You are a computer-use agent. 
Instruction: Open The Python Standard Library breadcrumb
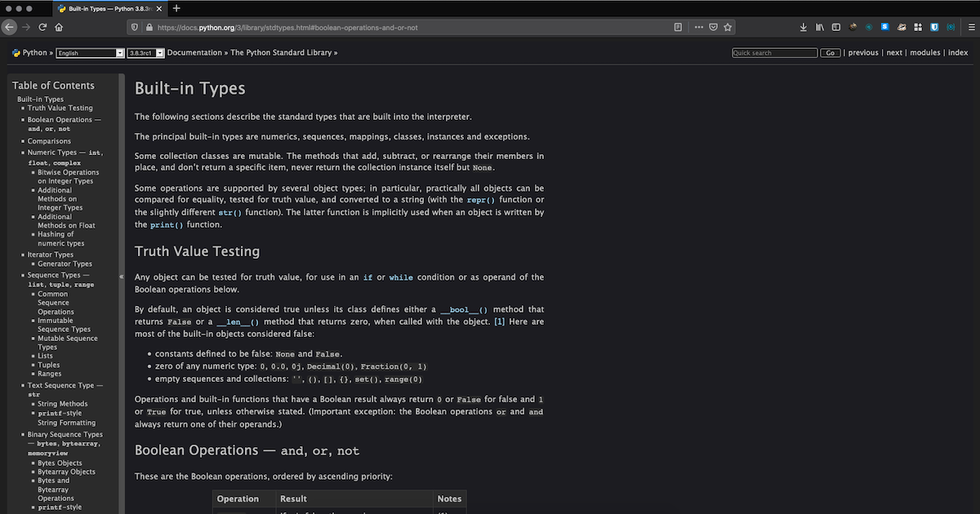click(x=281, y=52)
